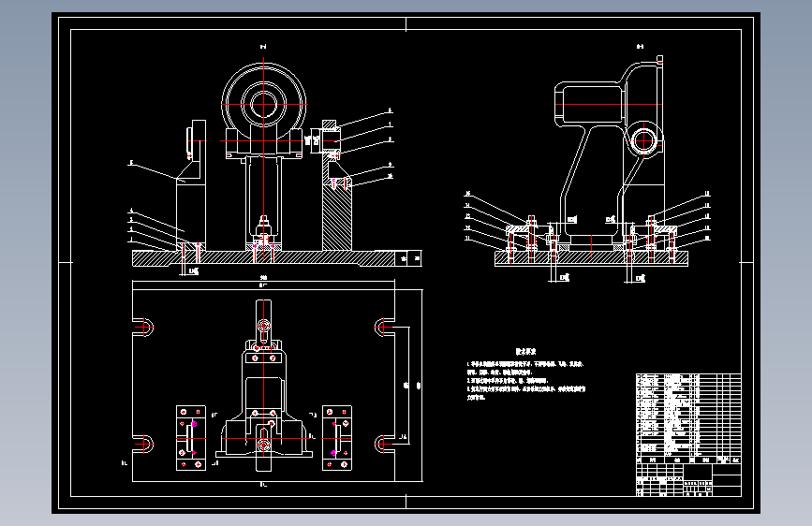The width and height of the screenshot is (812, 526).
Task: Select the upper-left mounting slot in top view
Action: click(143, 328)
